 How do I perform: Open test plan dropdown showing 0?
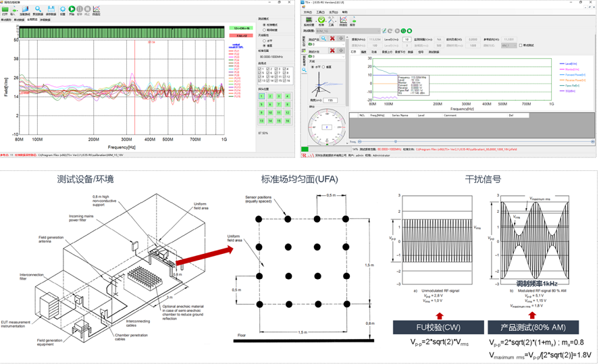click(327, 57)
